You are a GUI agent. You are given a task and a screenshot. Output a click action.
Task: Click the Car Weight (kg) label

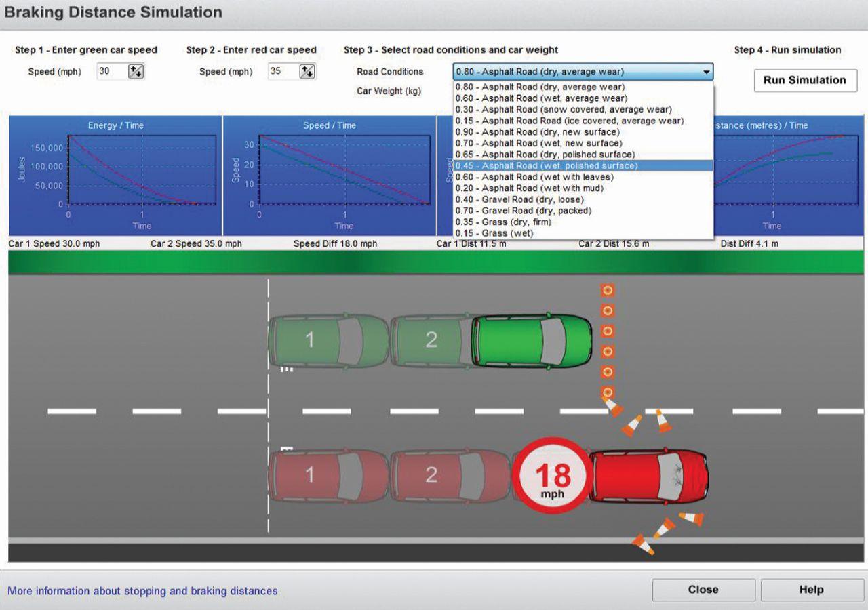[389, 91]
